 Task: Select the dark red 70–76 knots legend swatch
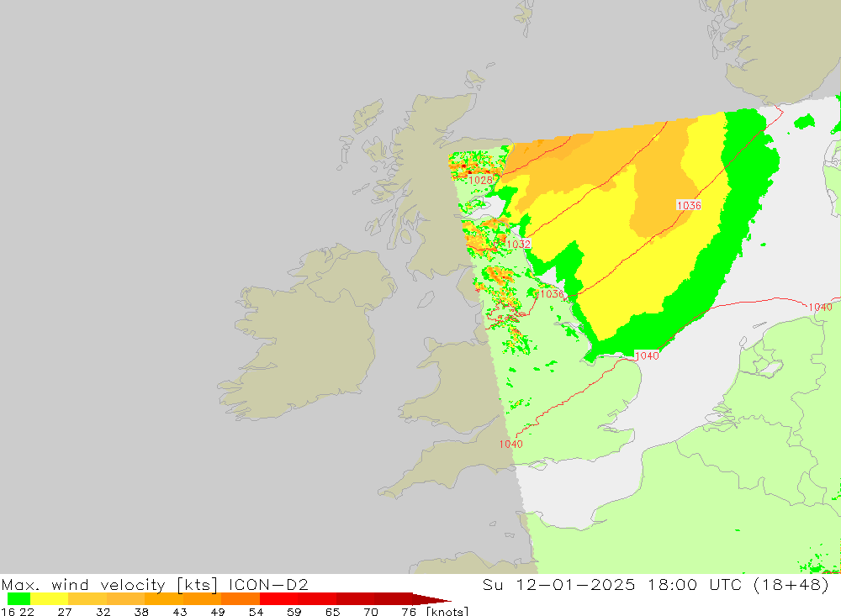pyautogui.click(x=393, y=599)
